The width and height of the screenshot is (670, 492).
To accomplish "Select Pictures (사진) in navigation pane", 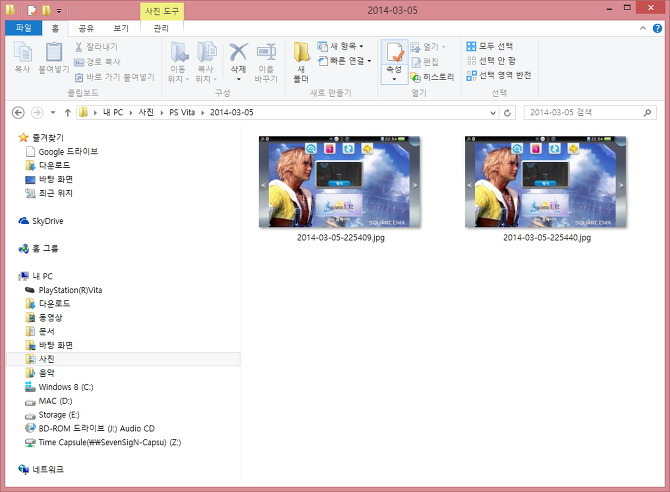I will [123, 359].
